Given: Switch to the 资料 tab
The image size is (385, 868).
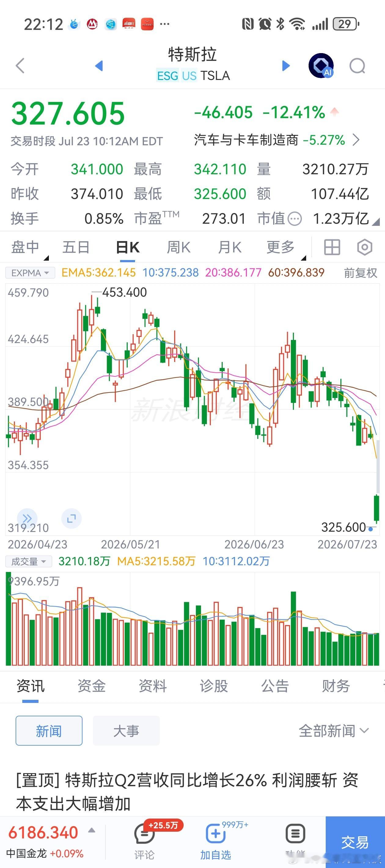Looking at the screenshot, I should click(153, 686).
